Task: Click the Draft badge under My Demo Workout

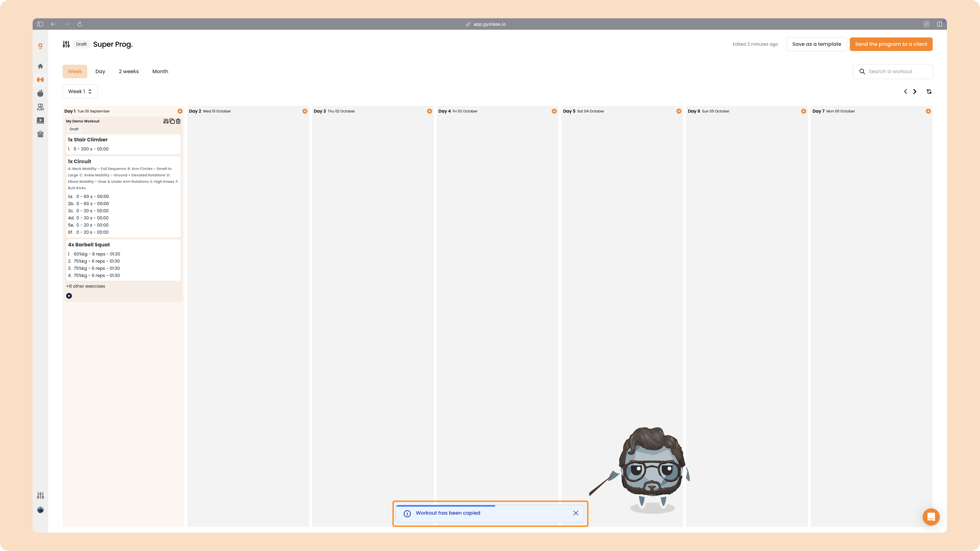Action: pos(74,129)
